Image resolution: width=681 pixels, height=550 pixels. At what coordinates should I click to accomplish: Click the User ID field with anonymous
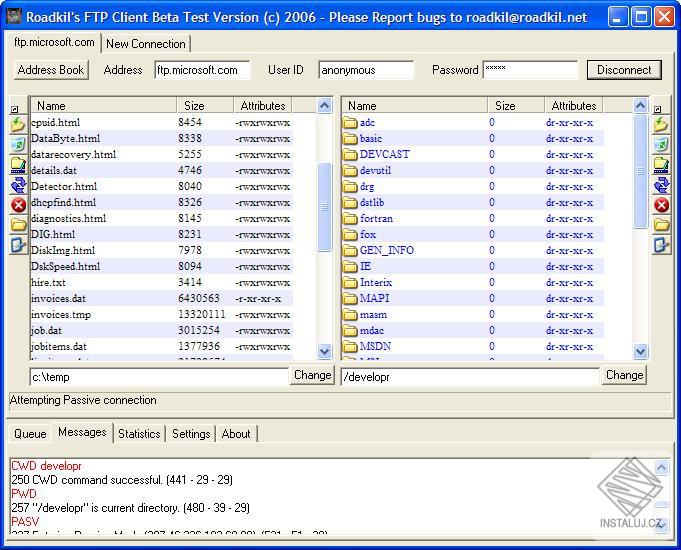coord(366,70)
